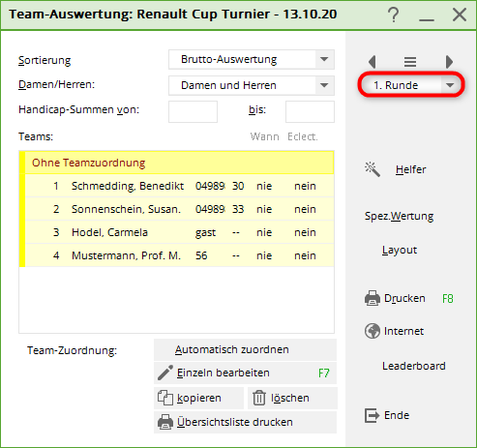Click the Ende exit icon

coord(372,415)
